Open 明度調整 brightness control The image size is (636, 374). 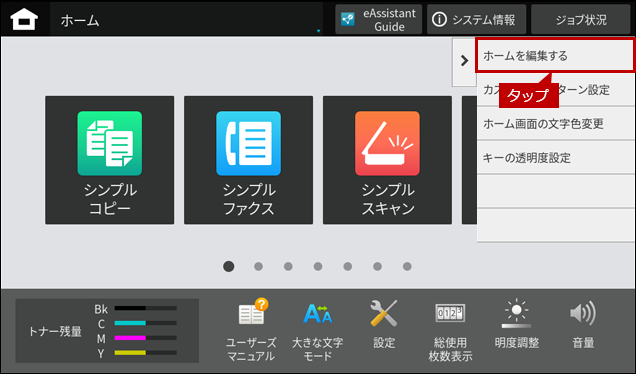point(516,325)
